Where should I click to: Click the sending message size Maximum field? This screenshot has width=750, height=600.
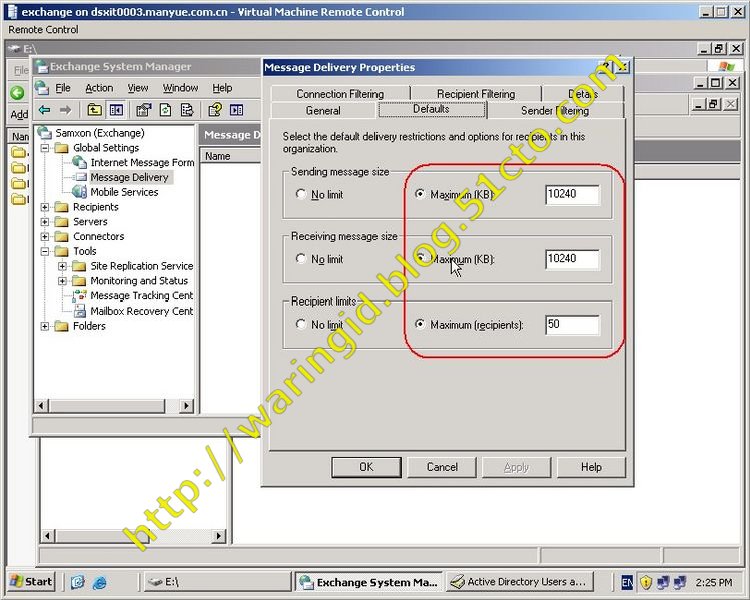572,195
